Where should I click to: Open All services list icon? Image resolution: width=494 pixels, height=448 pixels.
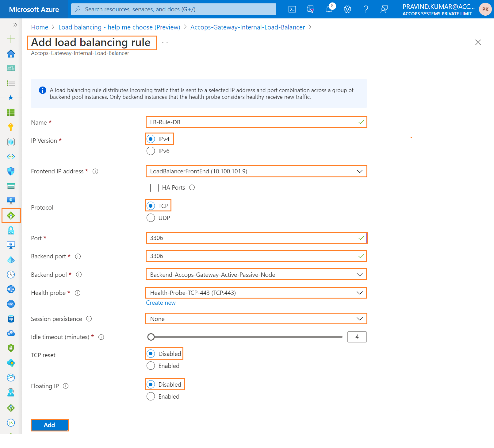click(x=11, y=83)
